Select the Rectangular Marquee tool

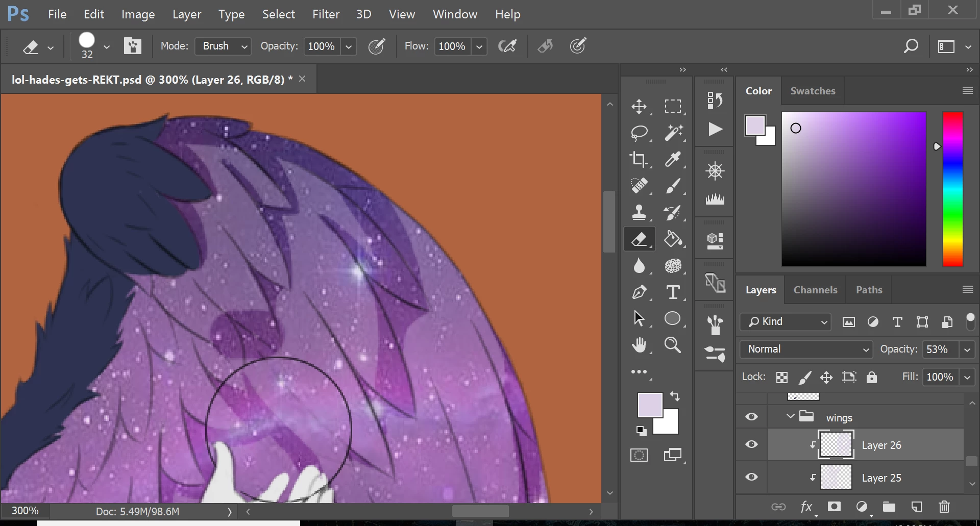673,106
